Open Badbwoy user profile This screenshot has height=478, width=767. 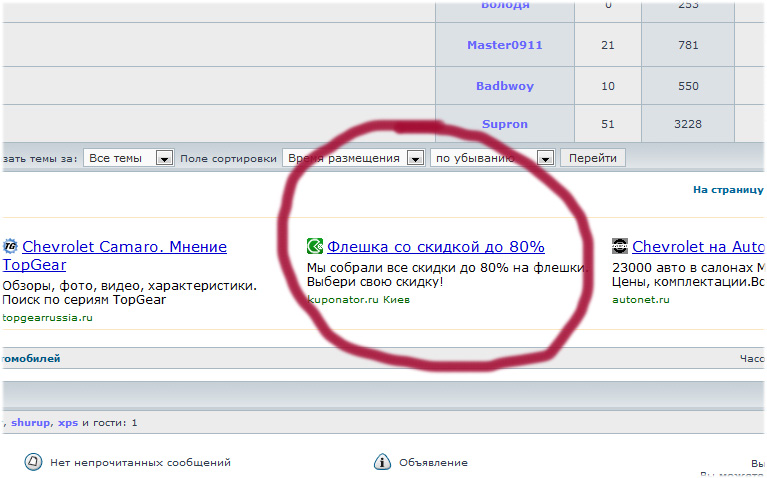pyautogui.click(x=504, y=86)
